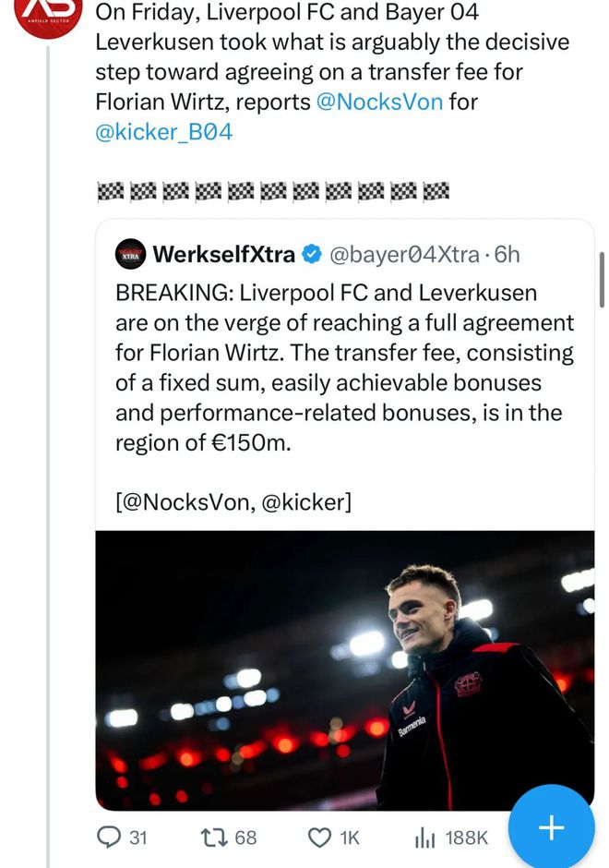The image size is (609, 868).
Task: Tap the reply speech bubble icon
Action: coord(109,838)
